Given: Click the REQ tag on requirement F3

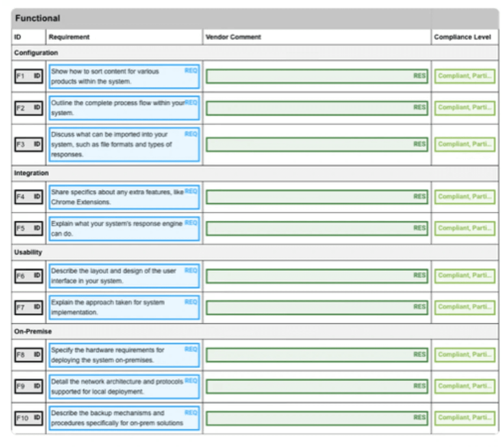Looking at the screenshot, I should [x=191, y=134].
